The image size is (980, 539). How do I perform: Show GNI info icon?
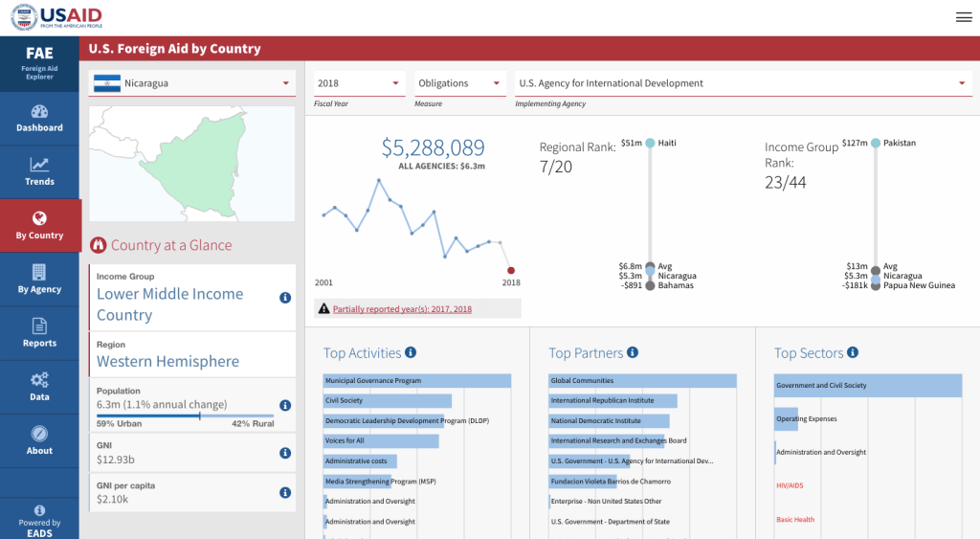click(285, 453)
